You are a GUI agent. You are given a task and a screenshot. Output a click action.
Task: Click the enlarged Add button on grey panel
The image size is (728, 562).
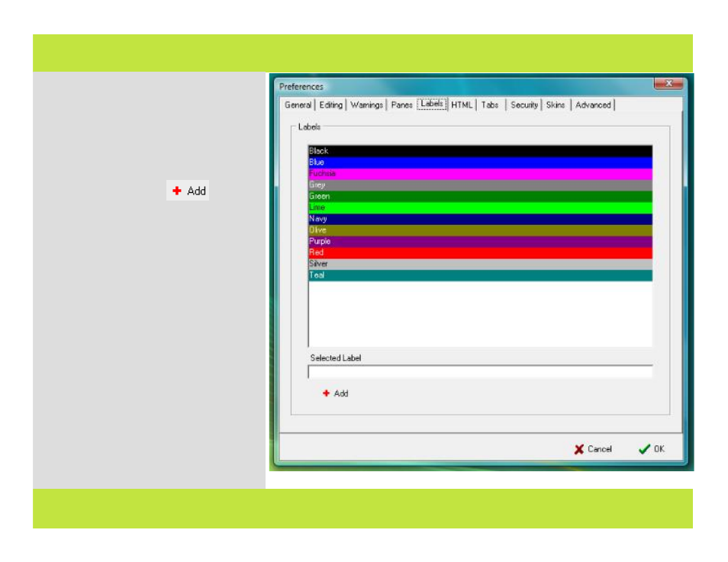click(x=188, y=191)
